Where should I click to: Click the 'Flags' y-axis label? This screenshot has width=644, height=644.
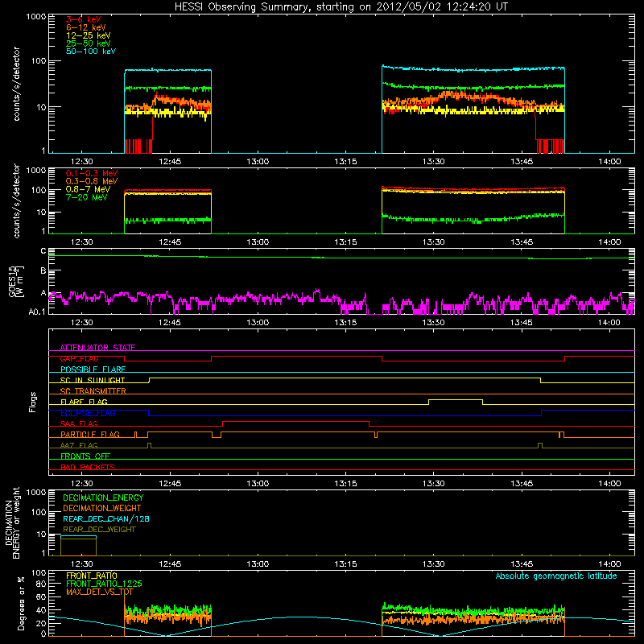[x=33, y=402]
